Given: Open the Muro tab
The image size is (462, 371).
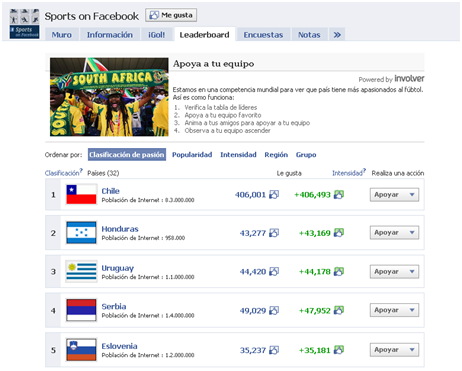Looking at the screenshot, I should click(62, 35).
